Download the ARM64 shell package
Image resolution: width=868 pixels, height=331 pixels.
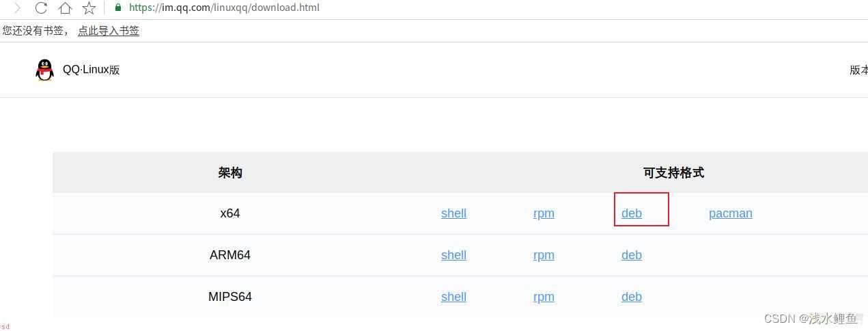[x=453, y=255]
